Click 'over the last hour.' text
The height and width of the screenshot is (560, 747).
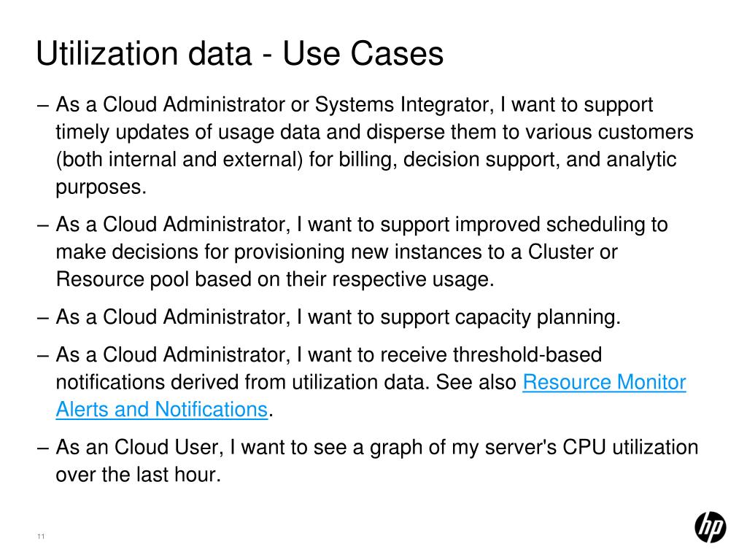[x=138, y=475]
